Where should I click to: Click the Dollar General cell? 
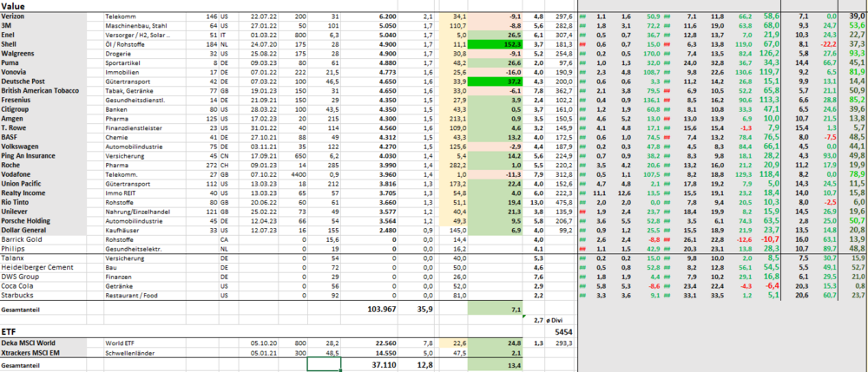point(43,230)
